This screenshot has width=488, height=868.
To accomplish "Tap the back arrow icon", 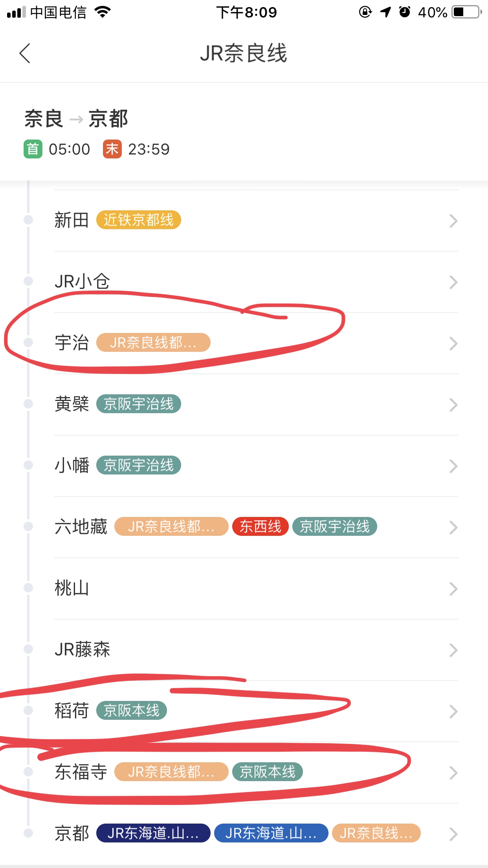I will [x=25, y=53].
